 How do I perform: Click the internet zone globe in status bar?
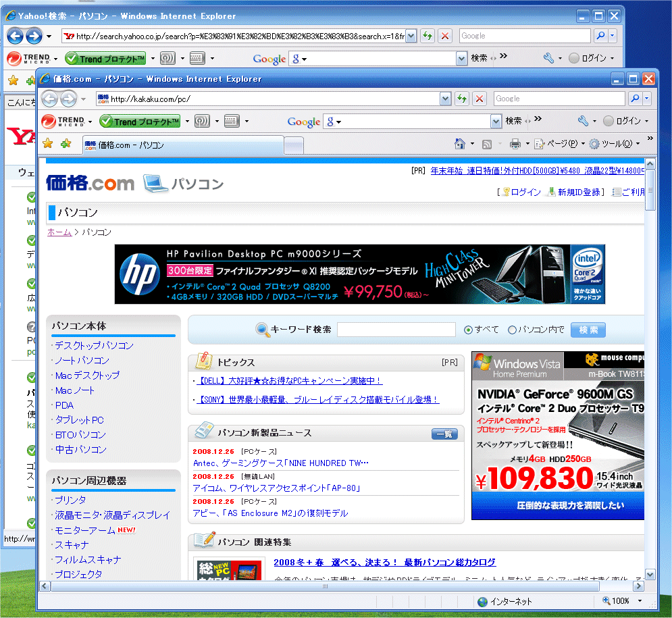(483, 602)
